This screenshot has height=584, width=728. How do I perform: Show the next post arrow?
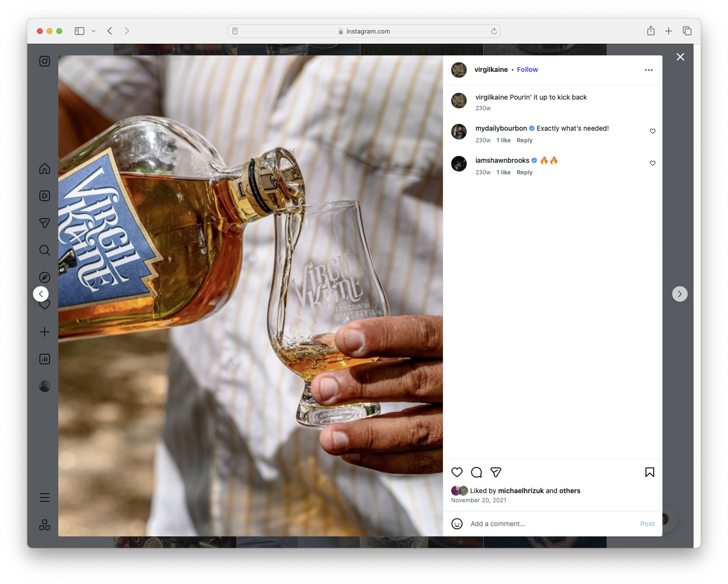click(x=680, y=294)
